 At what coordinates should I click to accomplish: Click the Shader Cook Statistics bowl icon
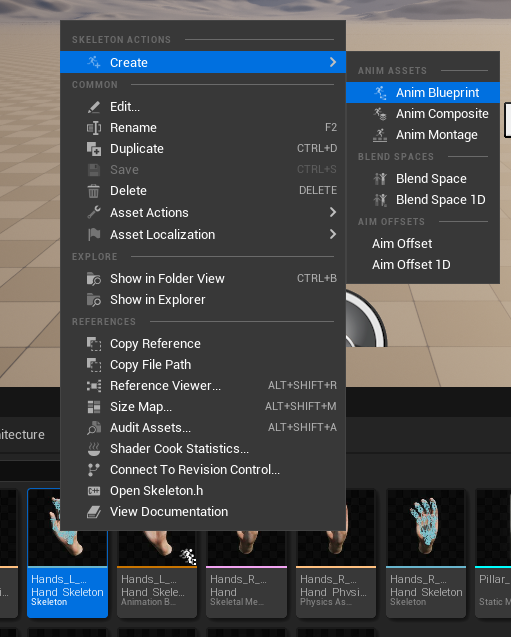[x=94, y=448]
